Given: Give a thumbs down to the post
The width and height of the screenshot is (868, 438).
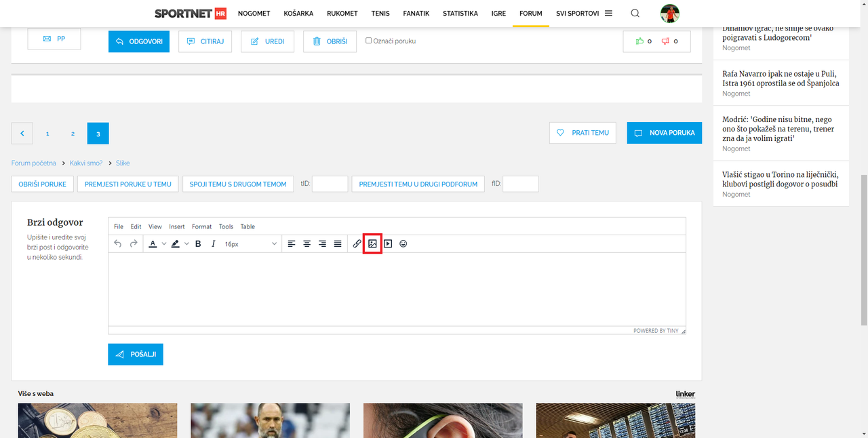Looking at the screenshot, I should 665,41.
